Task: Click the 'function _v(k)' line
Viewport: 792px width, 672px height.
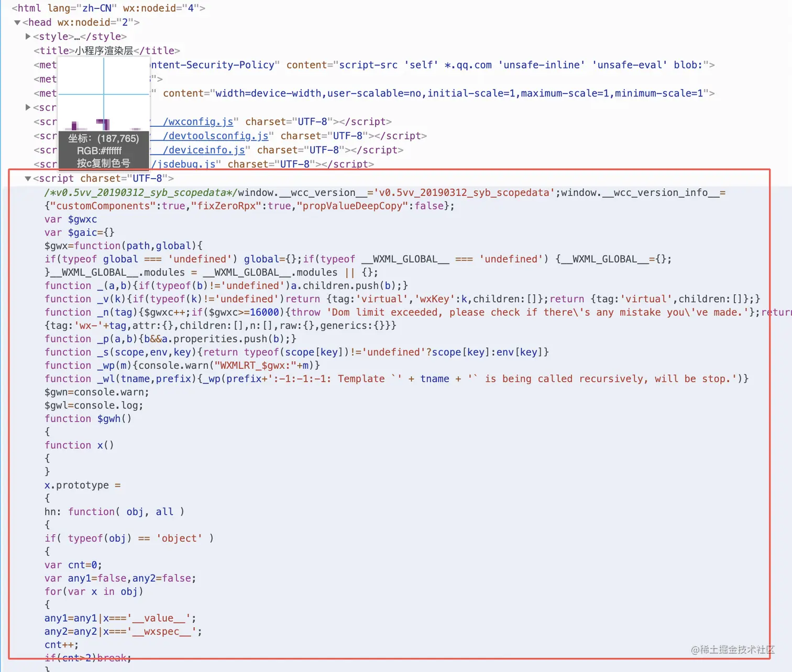Action: coord(402,299)
